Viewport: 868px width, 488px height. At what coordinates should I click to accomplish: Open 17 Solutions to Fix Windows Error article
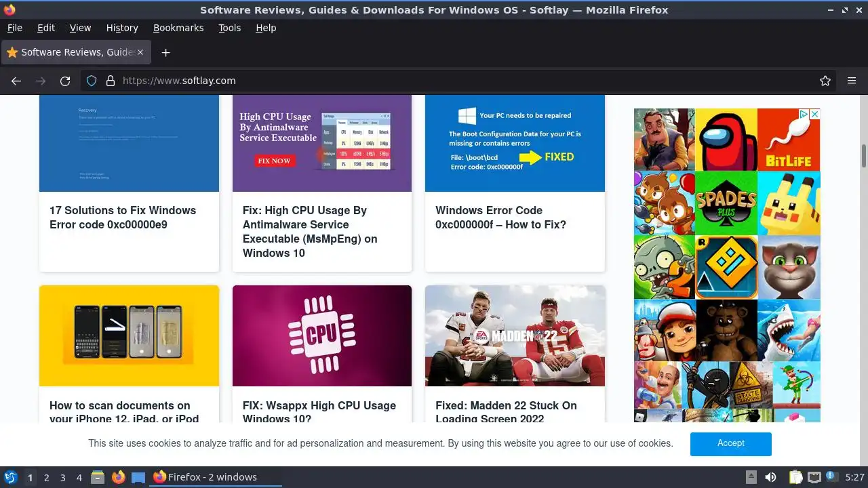pyautogui.click(x=123, y=217)
